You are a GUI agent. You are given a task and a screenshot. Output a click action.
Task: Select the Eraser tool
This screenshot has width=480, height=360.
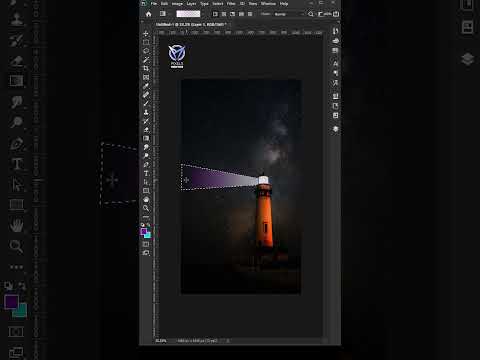pos(146,129)
